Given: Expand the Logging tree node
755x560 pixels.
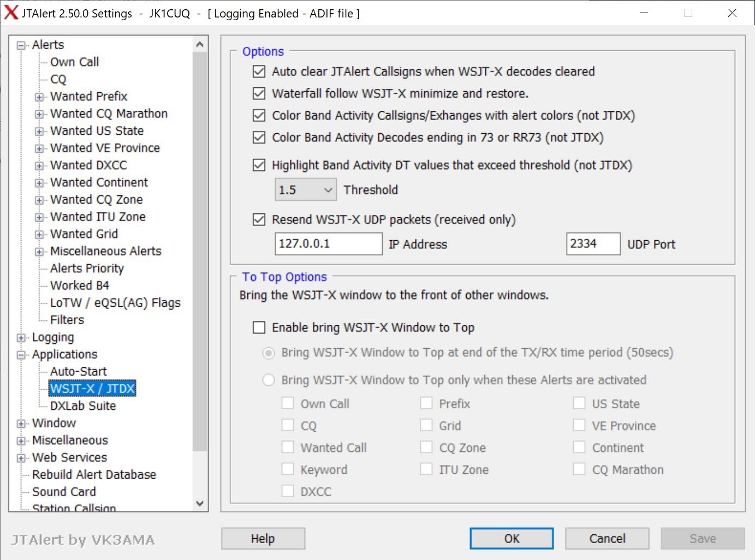Looking at the screenshot, I should pyautogui.click(x=21, y=338).
